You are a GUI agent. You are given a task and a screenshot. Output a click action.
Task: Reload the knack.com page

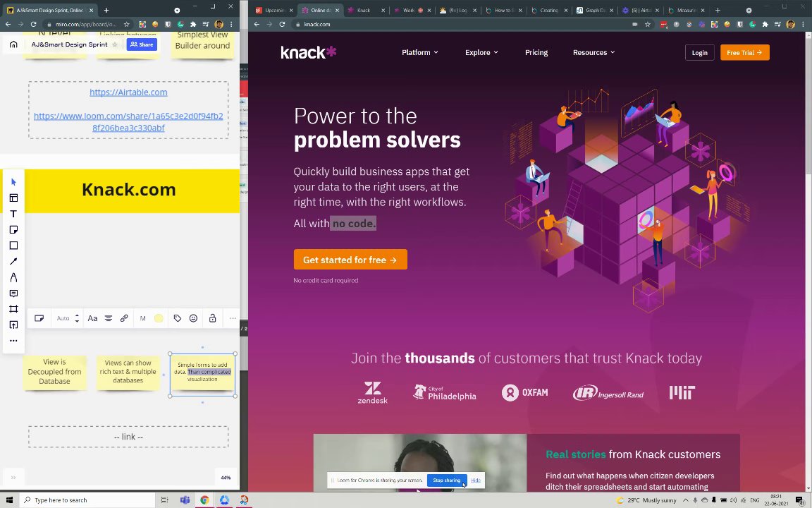pyautogui.click(x=282, y=24)
